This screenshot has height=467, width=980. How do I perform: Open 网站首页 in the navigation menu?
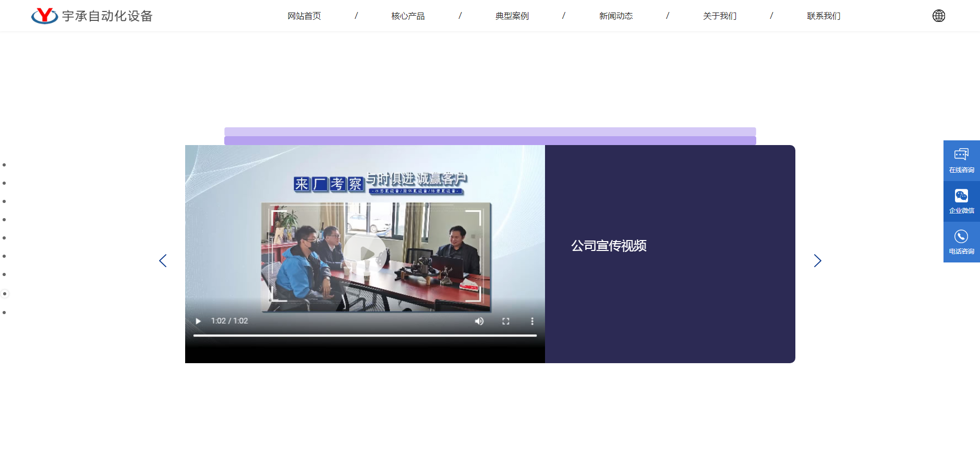pos(304,16)
